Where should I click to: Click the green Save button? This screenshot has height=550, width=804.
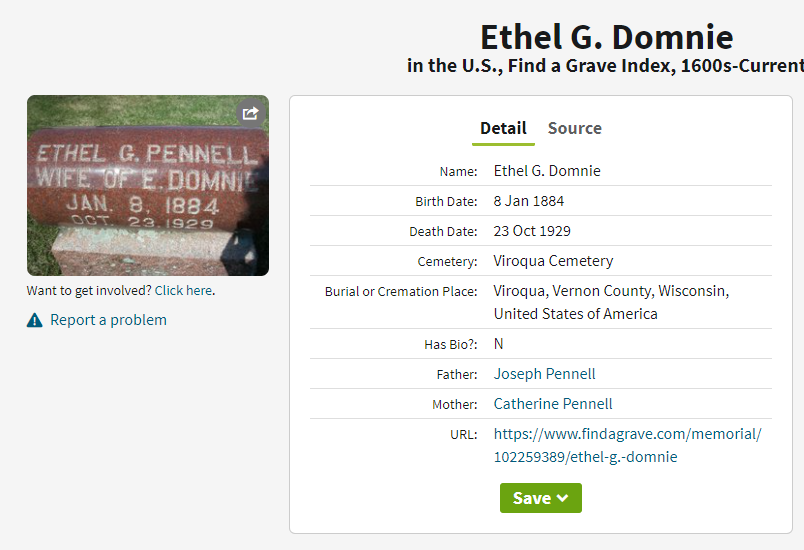(x=540, y=498)
